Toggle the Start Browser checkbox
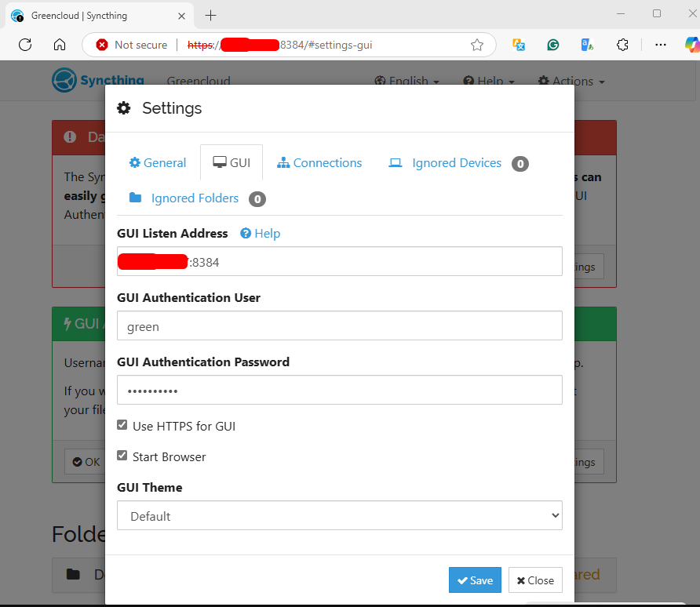Image resolution: width=700 pixels, height=607 pixels. point(122,456)
